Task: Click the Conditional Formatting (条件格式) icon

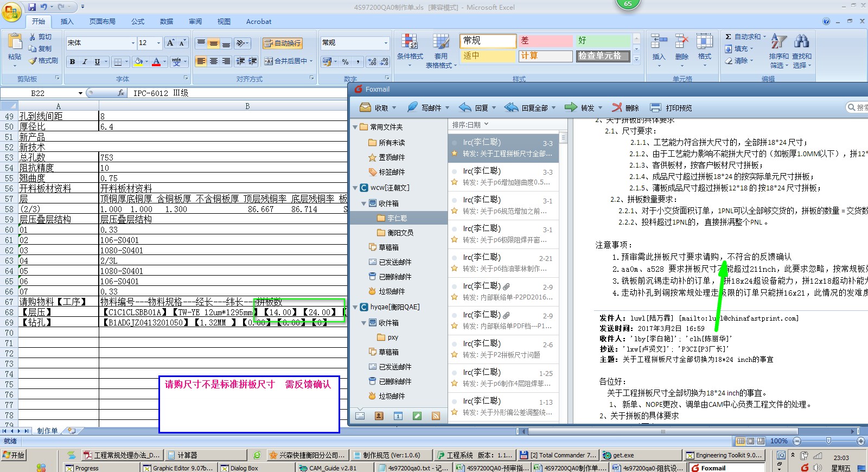Action: [x=410, y=42]
